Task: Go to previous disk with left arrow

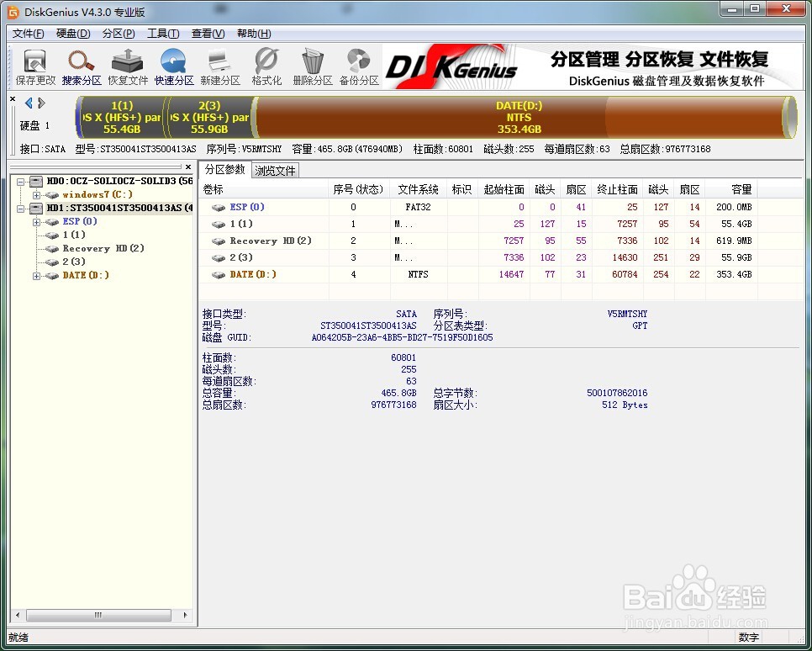Action: click(x=29, y=103)
